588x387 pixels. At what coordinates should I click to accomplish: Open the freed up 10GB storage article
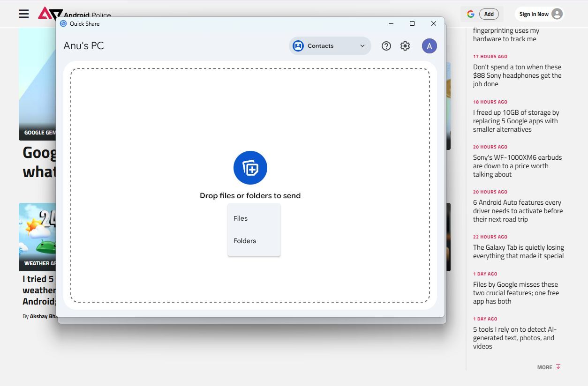coord(516,121)
